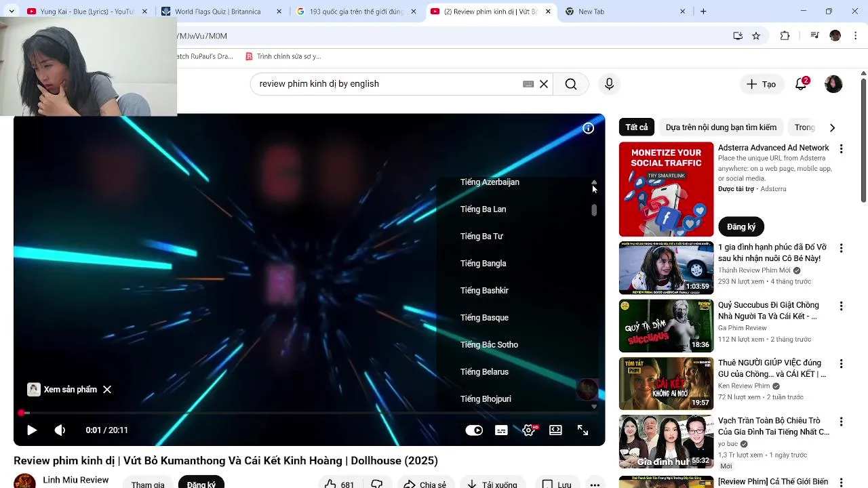Click the language list scrollbar thumb
This screenshot has width=868, height=488.
(x=594, y=210)
